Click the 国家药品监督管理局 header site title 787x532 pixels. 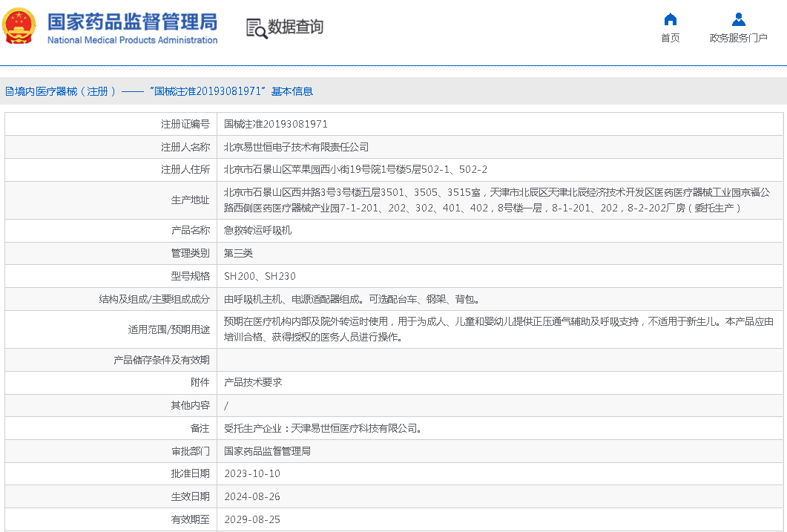pyautogui.click(x=133, y=22)
